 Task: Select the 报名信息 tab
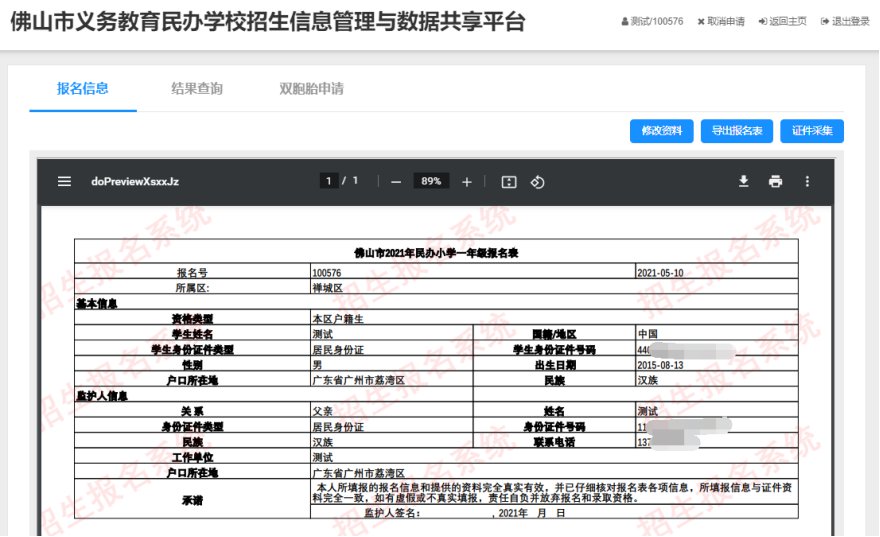pyautogui.click(x=83, y=89)
